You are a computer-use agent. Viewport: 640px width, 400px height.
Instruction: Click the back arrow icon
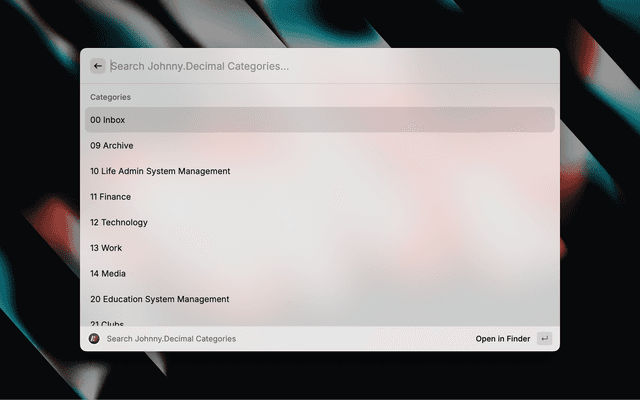tap(98, 66)
